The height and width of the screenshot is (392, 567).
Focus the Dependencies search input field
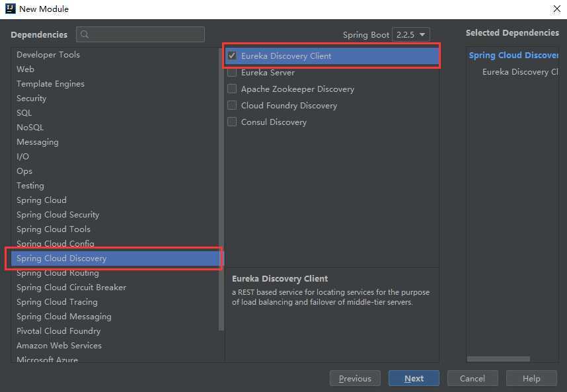click(x=140, y=34)
